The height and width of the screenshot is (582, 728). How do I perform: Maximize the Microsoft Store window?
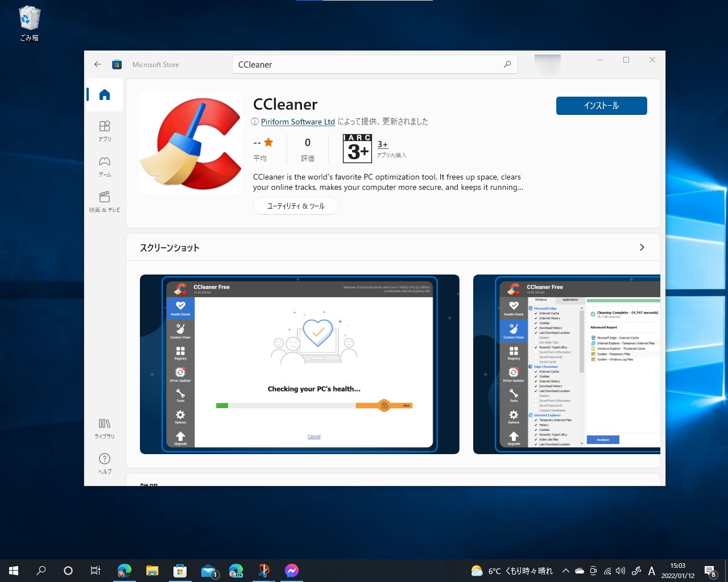(x=626, y=60)
